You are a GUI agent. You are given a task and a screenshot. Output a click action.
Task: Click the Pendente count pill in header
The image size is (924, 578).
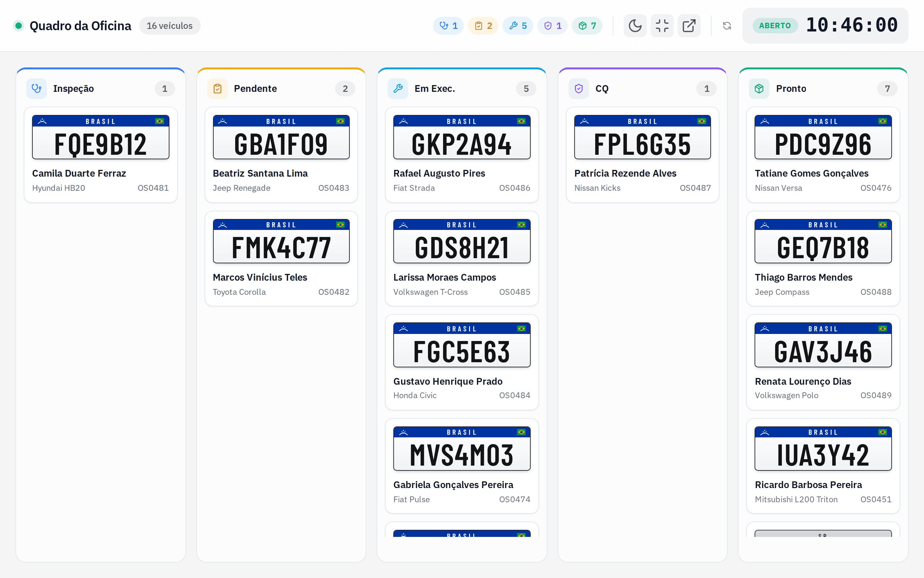coord(483,26)
